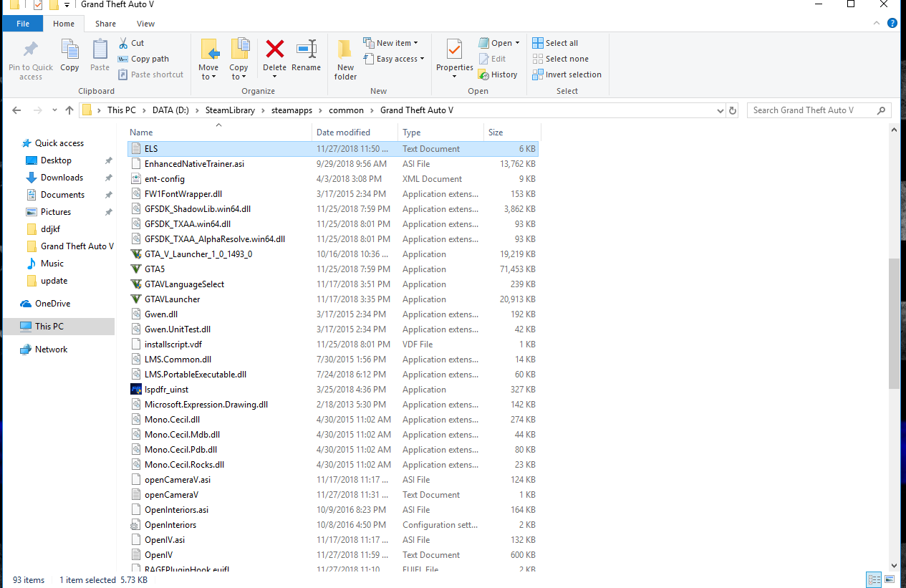The width and height of the screenshot is (906, 588).
Task: Click the Paste shortcut item
Action: (x=150, y=74)
